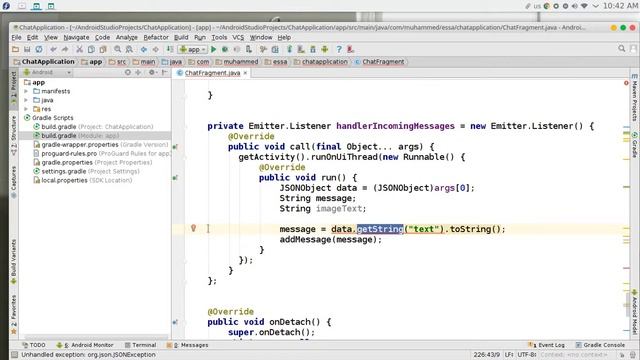This screenshot has width=640, height=360.
Task: Click the Replace toolbar icon
Action: point(129,49)
